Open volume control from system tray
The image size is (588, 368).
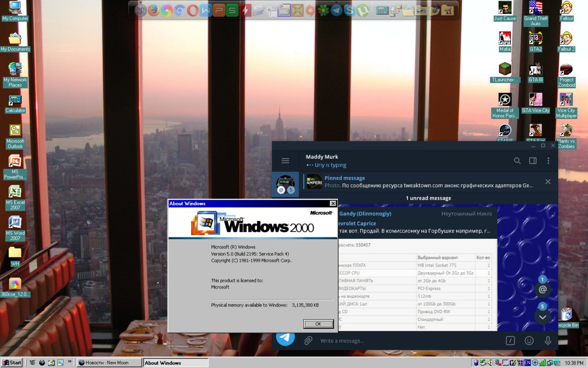pyautogui.click(x=490, y=362)
